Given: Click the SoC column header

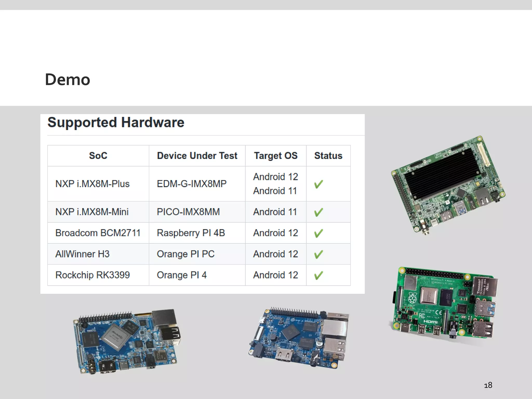Looking at the screenshot, I should [x=98, y=156].
